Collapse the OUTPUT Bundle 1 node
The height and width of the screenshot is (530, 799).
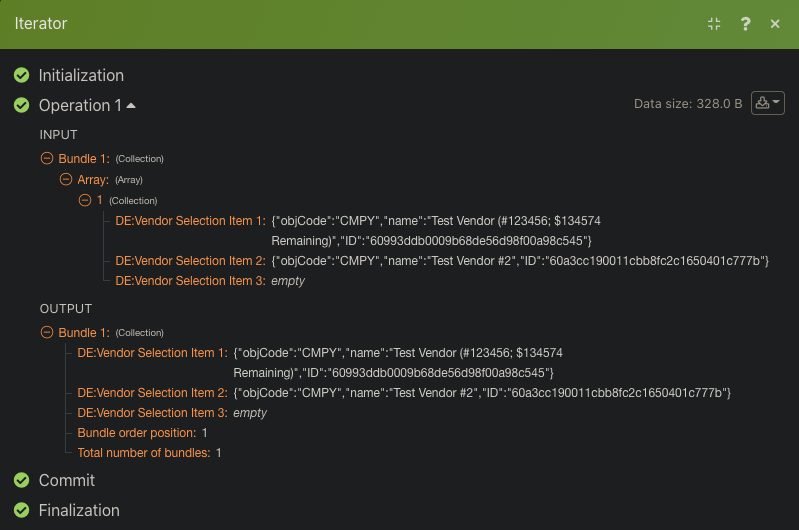[x=47, y=332]
